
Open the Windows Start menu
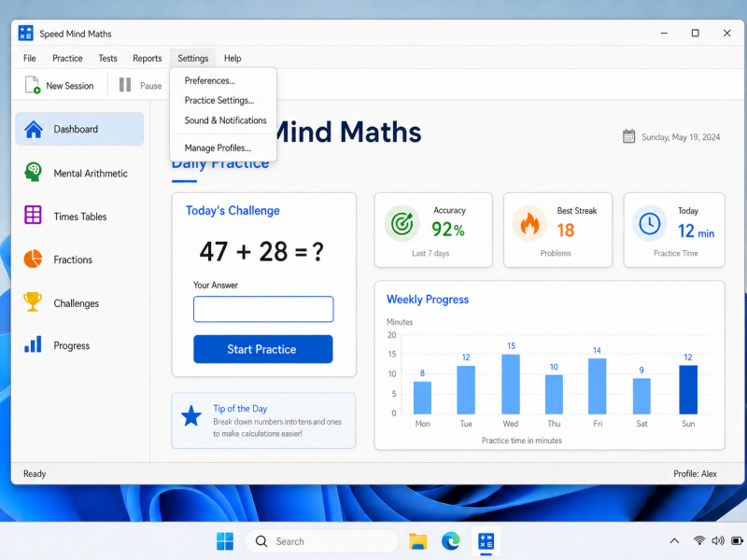(225, 541)
